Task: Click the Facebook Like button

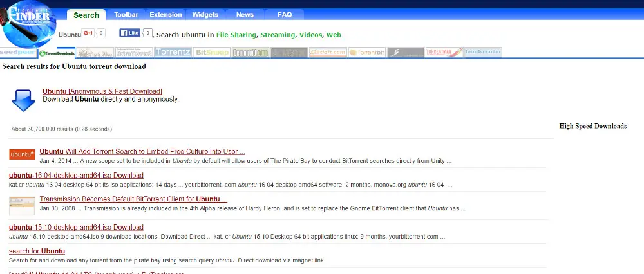Action: 130,33
